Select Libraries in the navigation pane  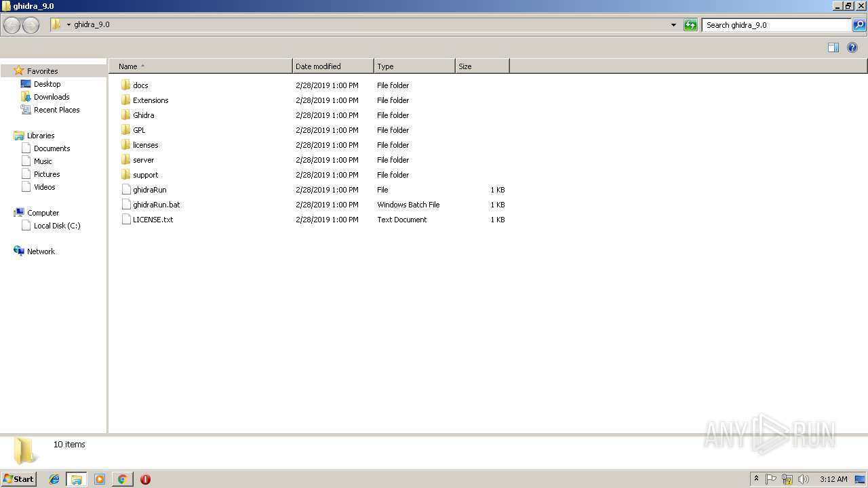(41, 136)
